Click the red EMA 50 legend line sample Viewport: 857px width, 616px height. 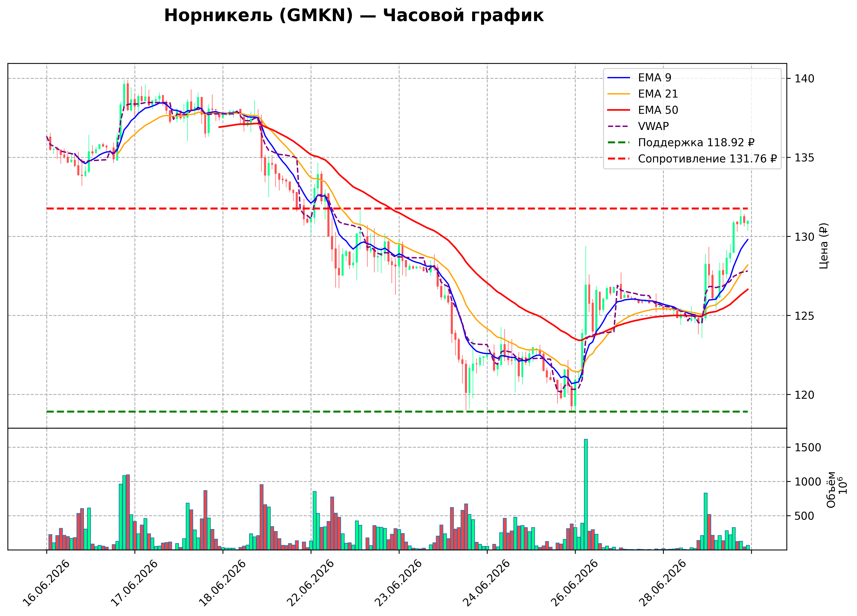tap(618, 110)
